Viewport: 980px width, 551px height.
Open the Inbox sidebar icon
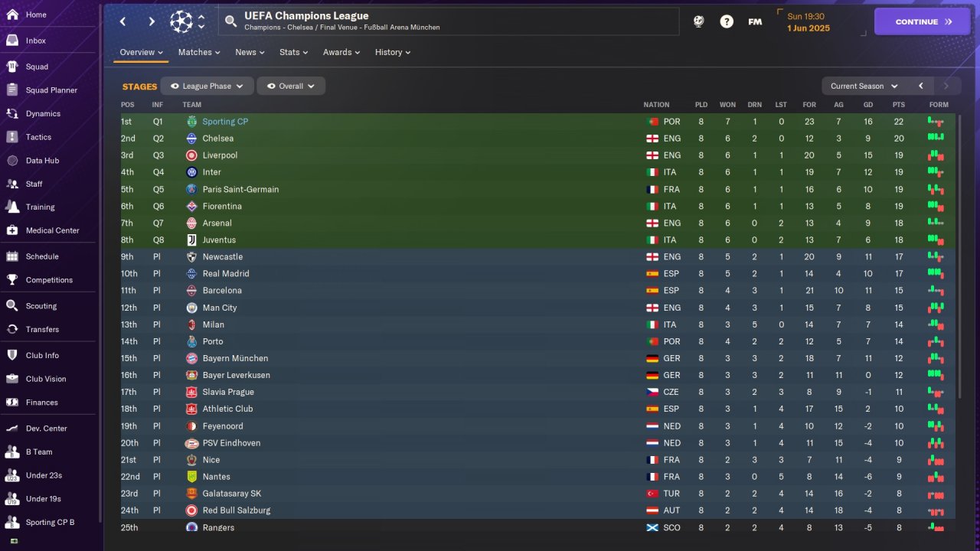tap(12, 41)
